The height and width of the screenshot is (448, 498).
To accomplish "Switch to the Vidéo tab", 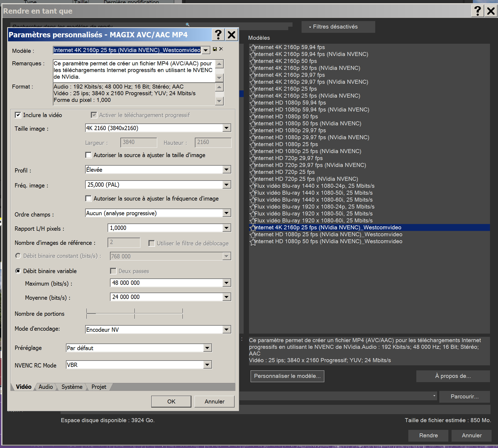I will [x=23, y=387].
